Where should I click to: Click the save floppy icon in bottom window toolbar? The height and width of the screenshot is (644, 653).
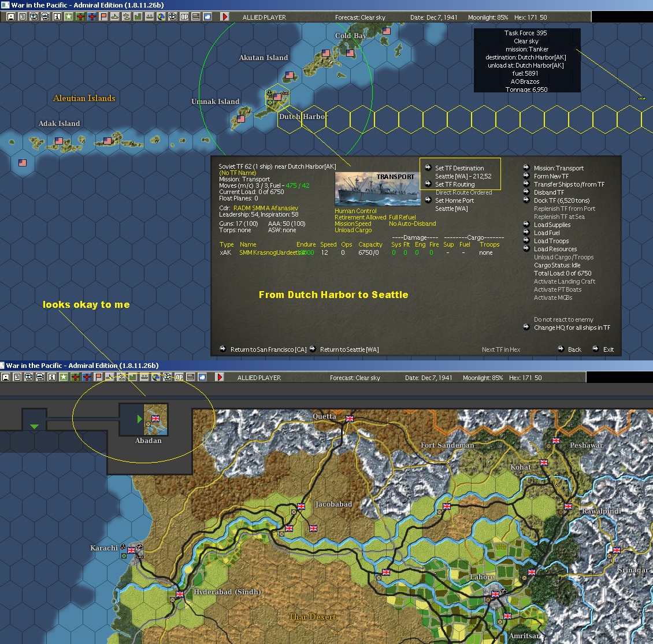[x=5, y=377]
